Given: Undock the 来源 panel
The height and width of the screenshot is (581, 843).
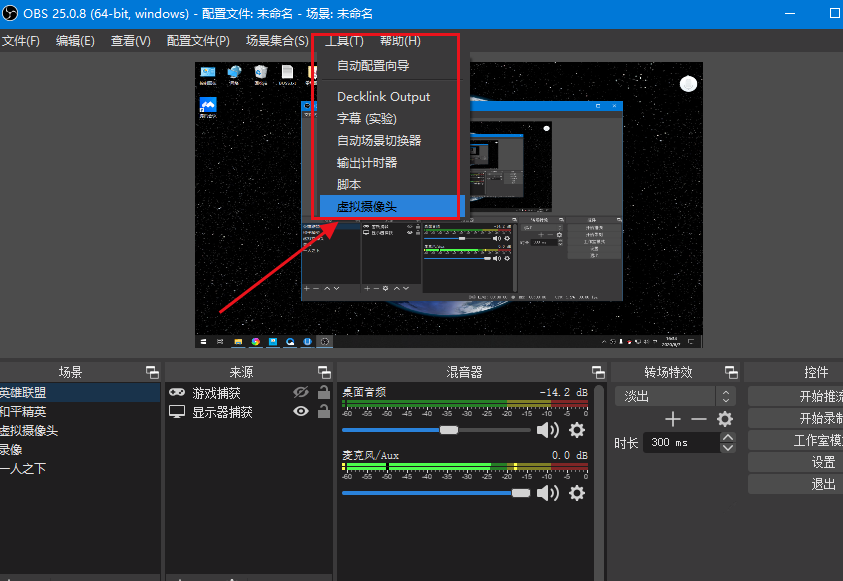Looking at the screenshot, I should point(324,372).
